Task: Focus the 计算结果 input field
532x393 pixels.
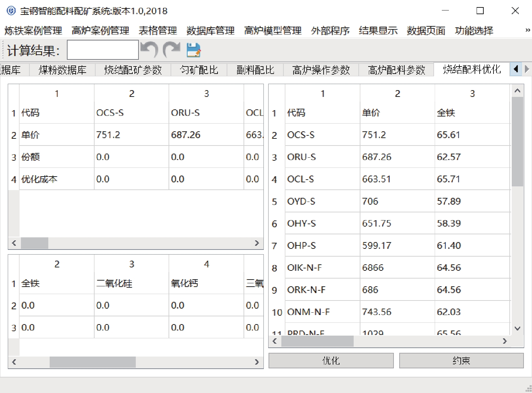Action: tap(103, 50)
